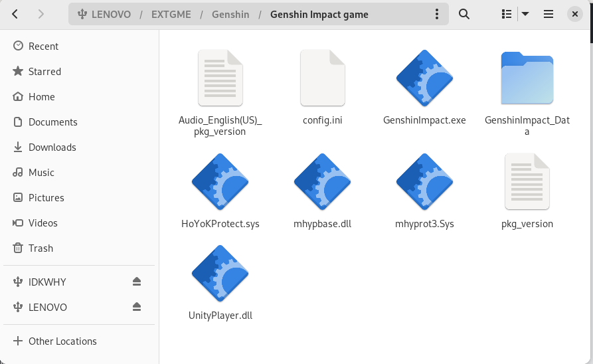Select the GenshinImpact_Data folder icon
Viewport: 593px width, 364px height.
[527, 78]
